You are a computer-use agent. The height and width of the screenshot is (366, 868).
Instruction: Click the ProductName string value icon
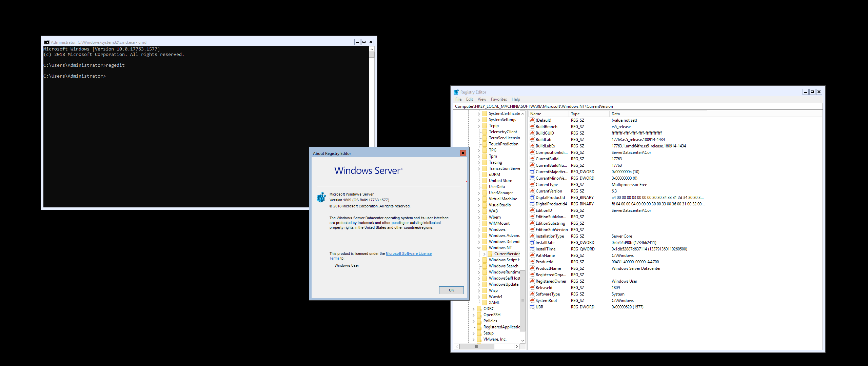coord(532,268)
